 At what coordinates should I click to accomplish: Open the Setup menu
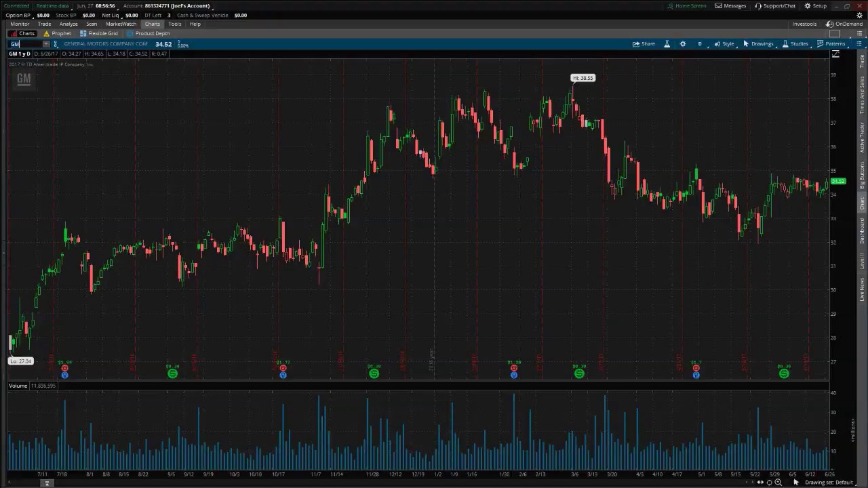point(816,6)
